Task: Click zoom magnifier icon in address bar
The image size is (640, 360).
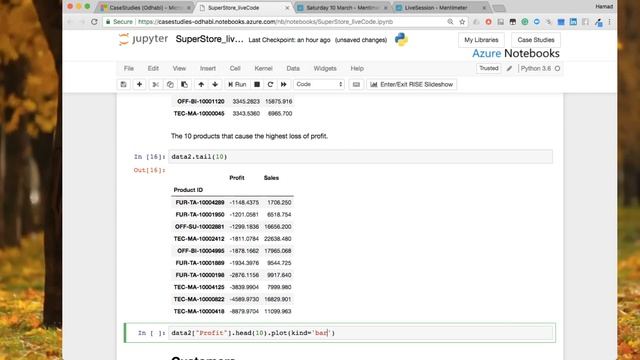Action: pyautogui.click(x=450, y=22)
